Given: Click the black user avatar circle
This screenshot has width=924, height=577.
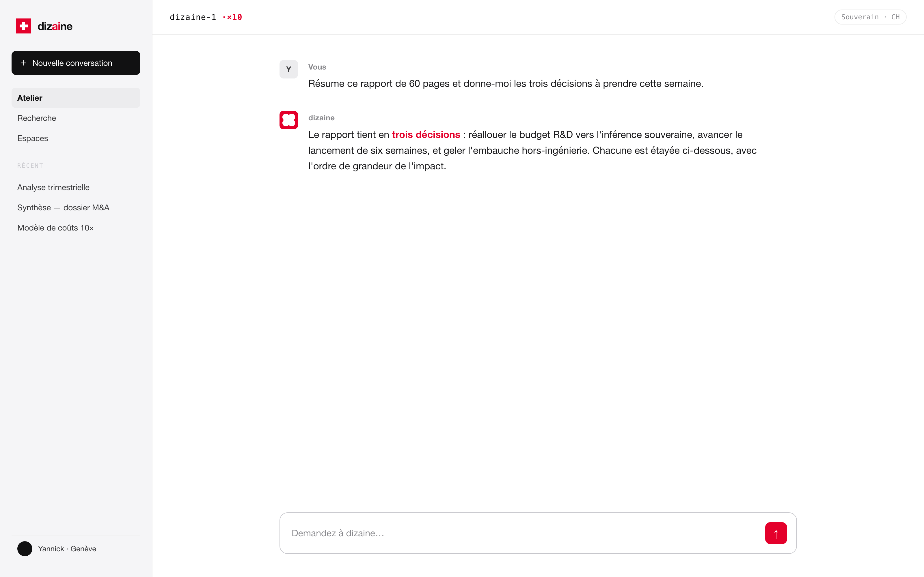Looking at the screenshot, I should (x=25, y=549).
